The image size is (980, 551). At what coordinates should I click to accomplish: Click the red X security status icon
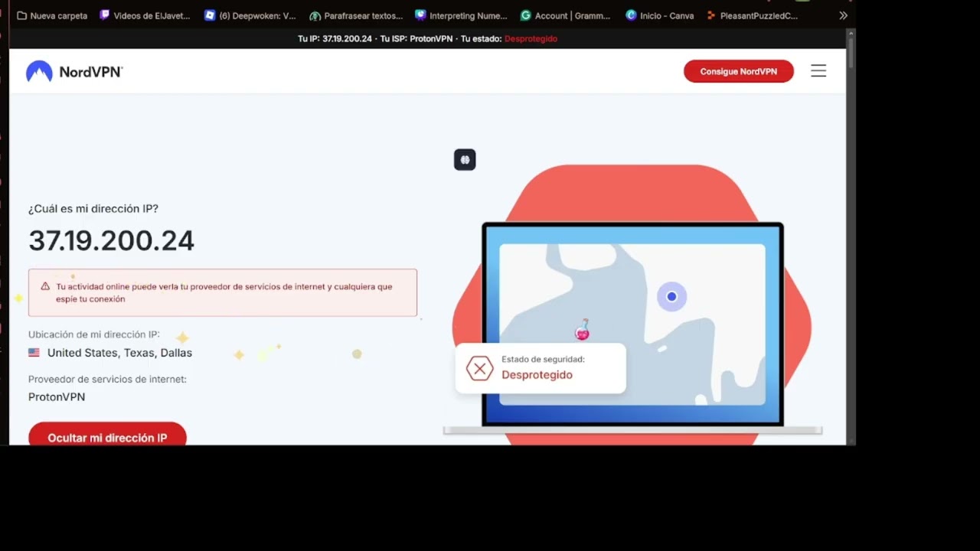tap(480, 369)
